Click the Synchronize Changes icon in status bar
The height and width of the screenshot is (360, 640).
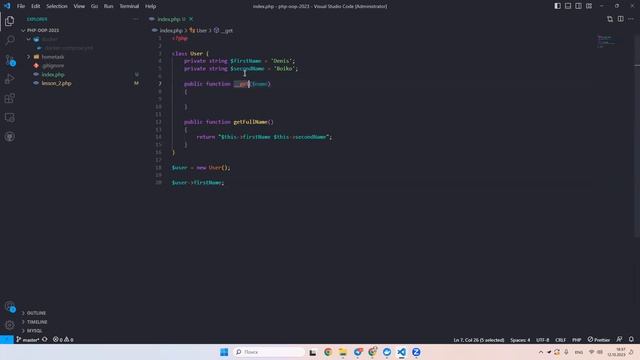[45, 340]
